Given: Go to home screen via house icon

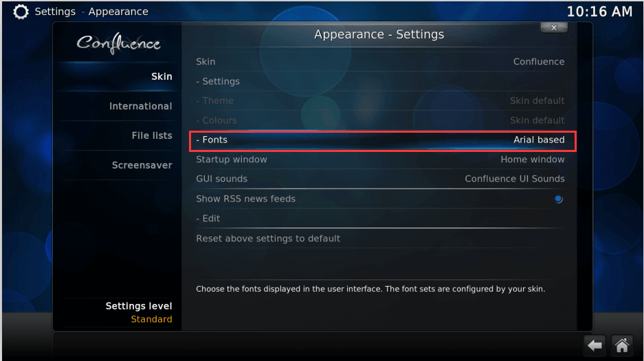Looking at the screenshot, I should pos(622,345).
